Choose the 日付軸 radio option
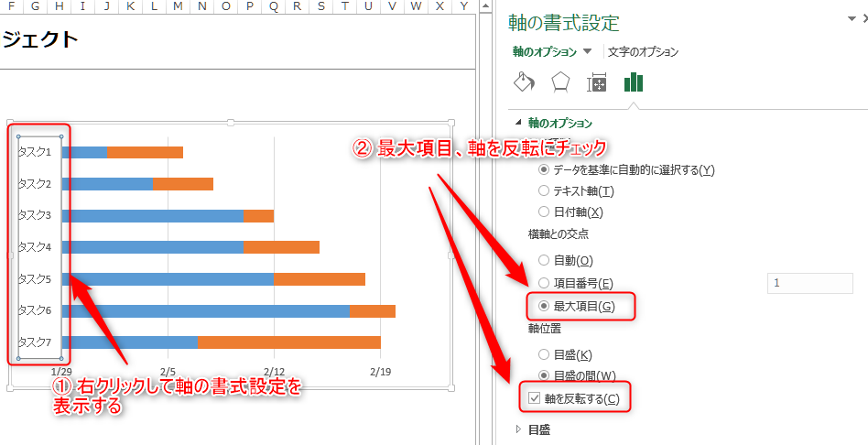 tap(545, 212)
